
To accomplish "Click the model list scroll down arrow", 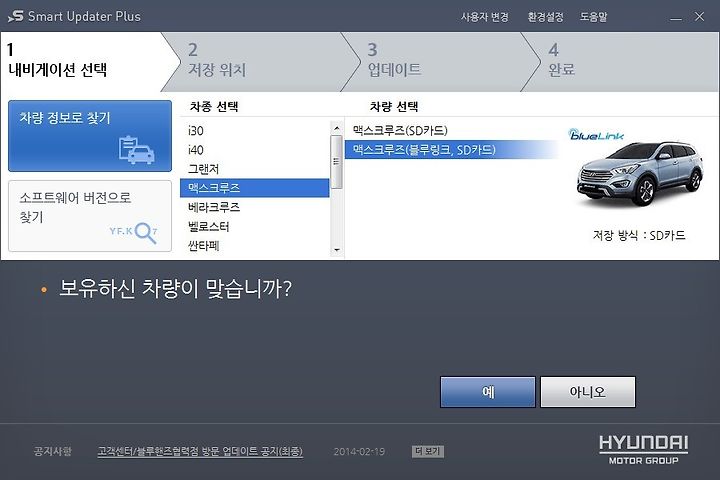I will pyautogui.click(x=337, y=250).
